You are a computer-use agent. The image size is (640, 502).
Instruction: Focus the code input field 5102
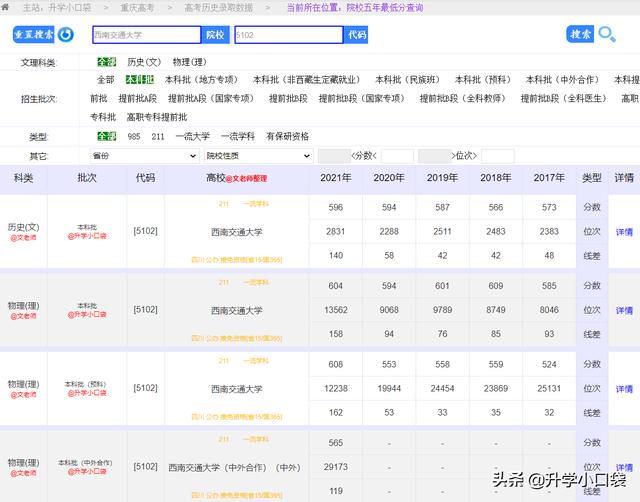click(289, 35)
